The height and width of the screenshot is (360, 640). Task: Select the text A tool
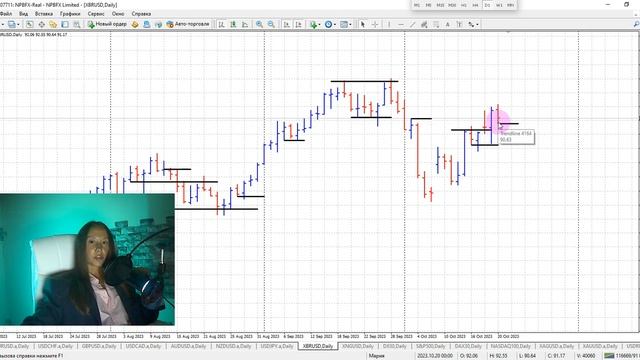point(448,24)
